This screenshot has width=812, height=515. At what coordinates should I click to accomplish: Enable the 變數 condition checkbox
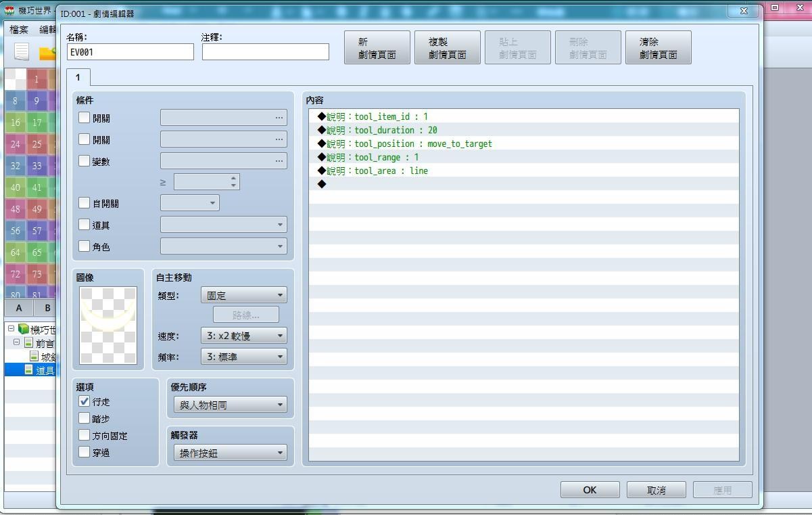click(x=84, y=161)
